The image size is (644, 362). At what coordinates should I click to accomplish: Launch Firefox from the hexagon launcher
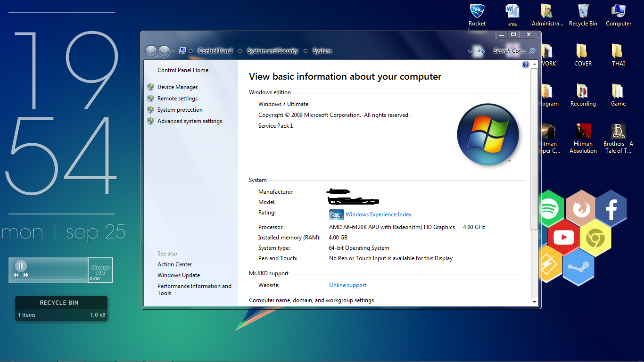tap(580, 208)
